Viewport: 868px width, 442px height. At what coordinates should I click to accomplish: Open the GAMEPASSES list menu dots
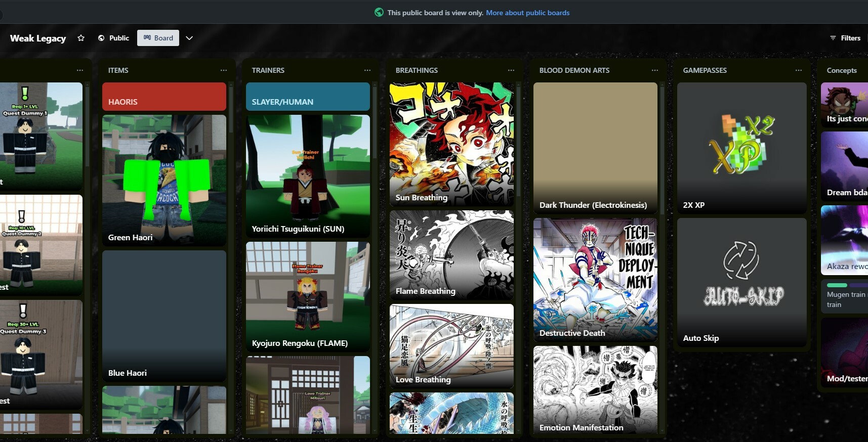[799, 70]
